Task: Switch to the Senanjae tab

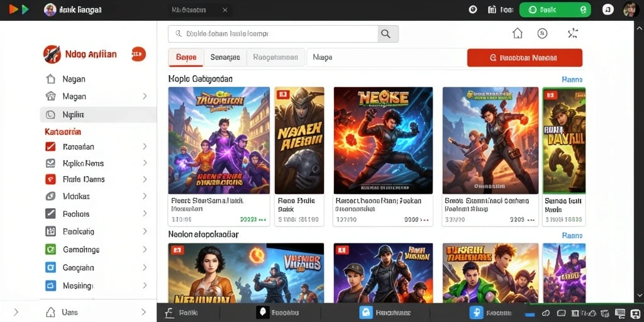Action: point(225,57)
